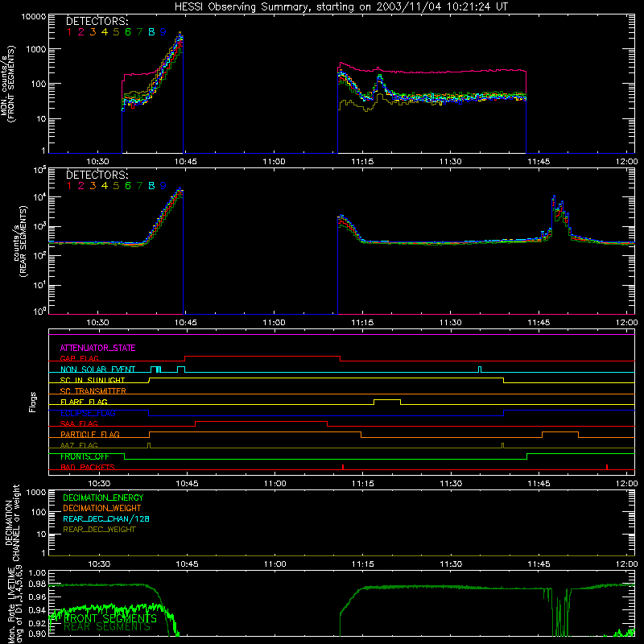Click green detector 6 in front segments legend
644x644 pixels.
coord(128,32)
